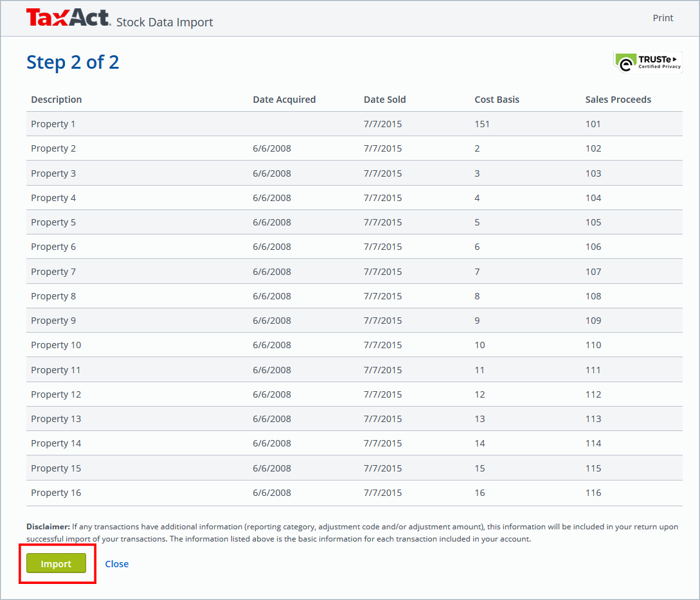Screen dimensions: 700x600
Task: Click sales proceeds value 103
Action: pos(593,173)
